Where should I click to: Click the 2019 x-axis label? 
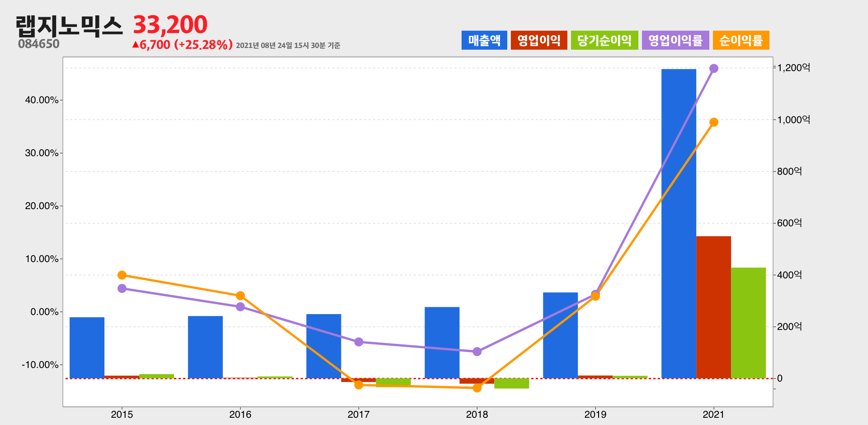click(x=595, y=414)
